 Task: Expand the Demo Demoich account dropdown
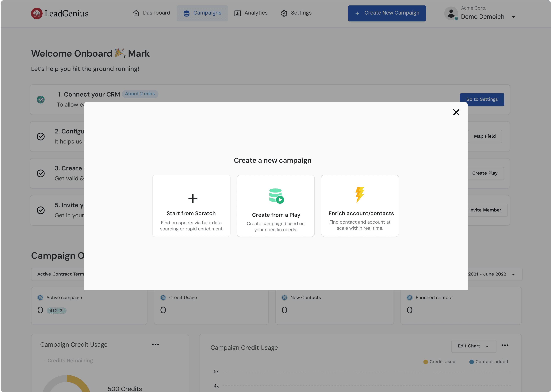click(513, 17)
